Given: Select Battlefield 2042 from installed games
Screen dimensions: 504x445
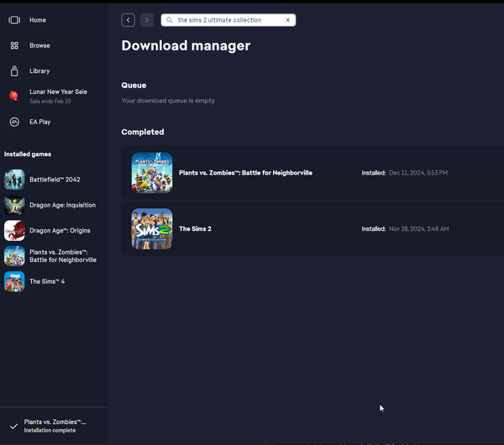Looking at the screenshot, I should 55,180.
